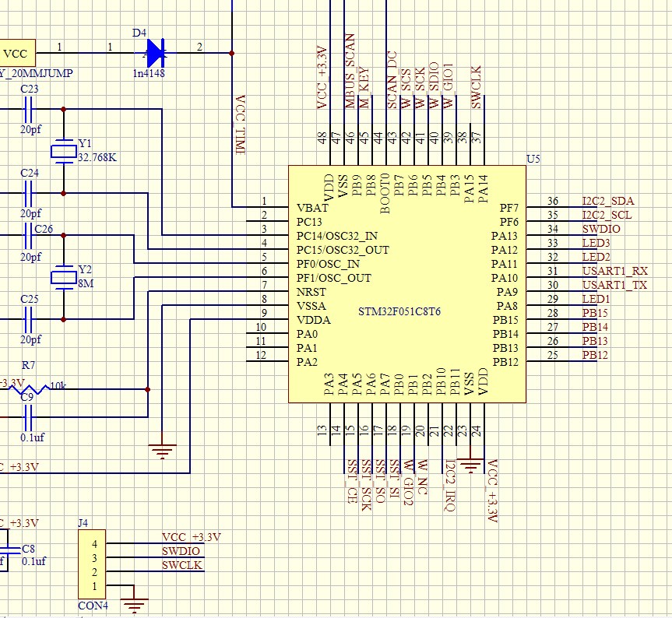
Task: Select the SCAN_DC net label
Action: coord(392,79)
